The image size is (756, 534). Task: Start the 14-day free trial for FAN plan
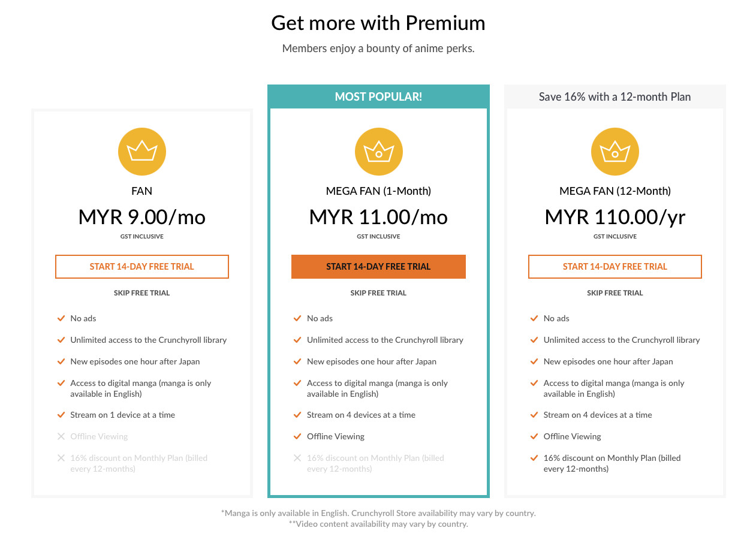click(141, 266)
